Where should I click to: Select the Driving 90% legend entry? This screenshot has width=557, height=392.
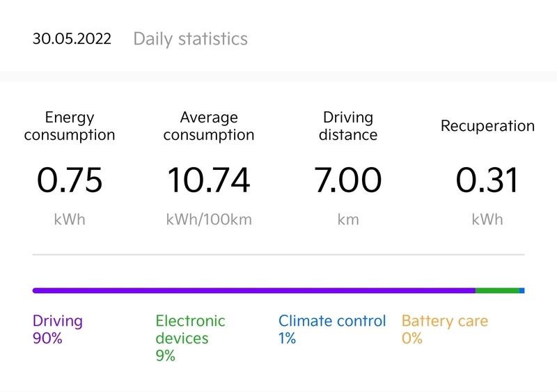58,329
